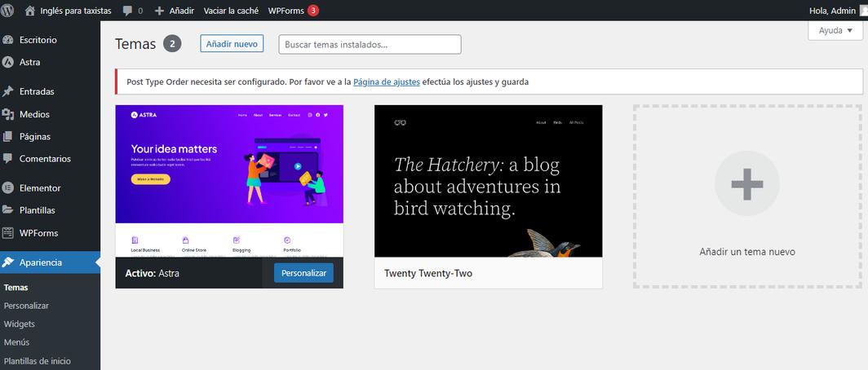Click the Activo: Astra label
The height and width of the screenshot is (370, 868).
click(x=153, y=273)
